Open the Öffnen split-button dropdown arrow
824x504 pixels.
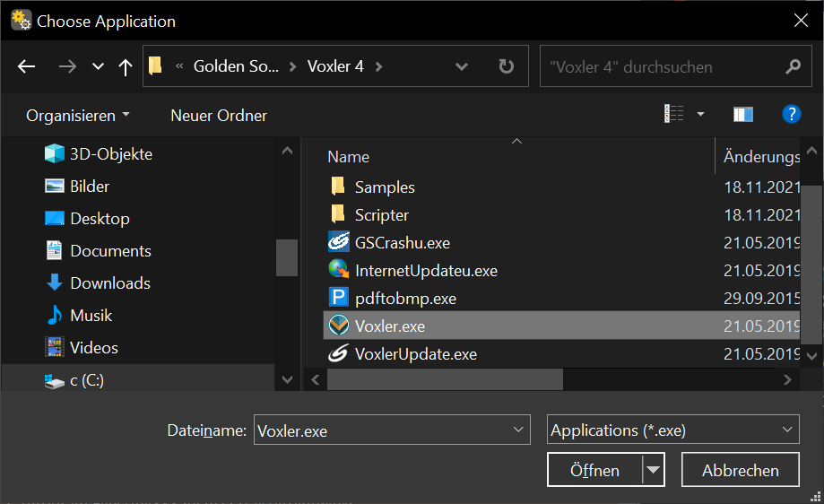(x=654, y=469)
